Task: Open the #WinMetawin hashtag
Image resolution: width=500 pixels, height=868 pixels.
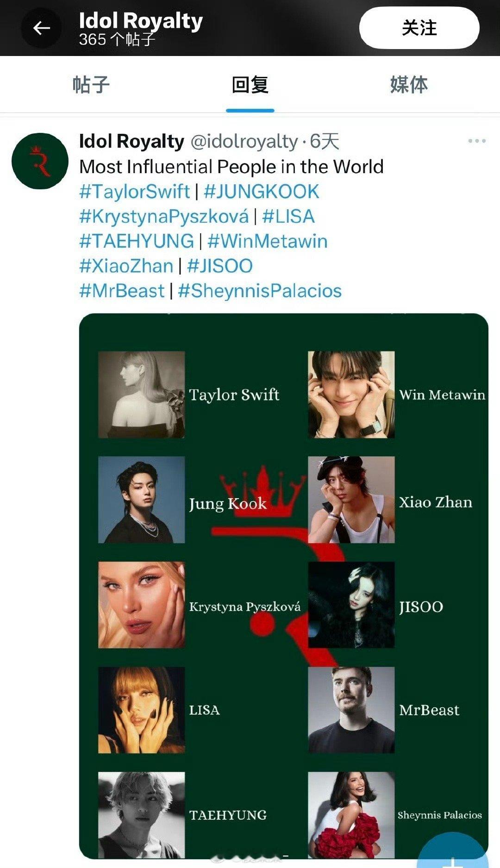Action: pos(268,241)
